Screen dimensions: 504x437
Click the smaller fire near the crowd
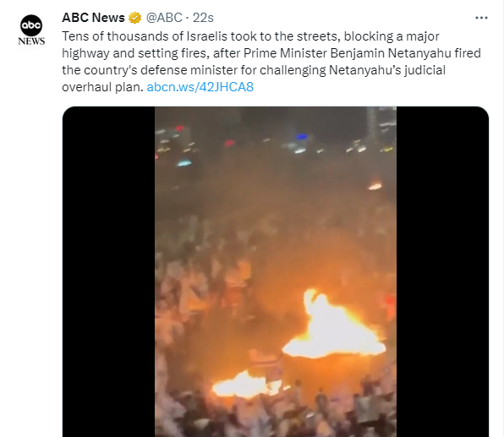point(246,385)
